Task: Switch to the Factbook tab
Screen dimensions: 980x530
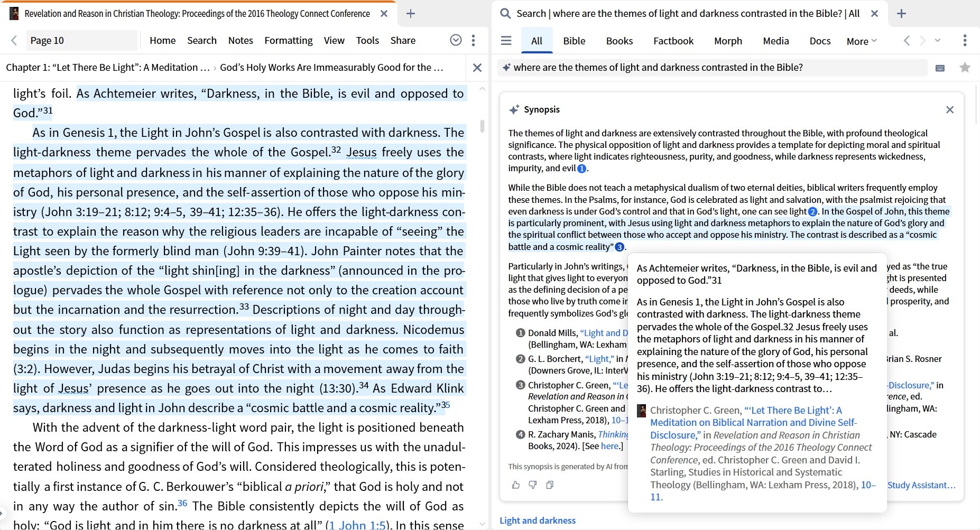Action: click(673, 41)
